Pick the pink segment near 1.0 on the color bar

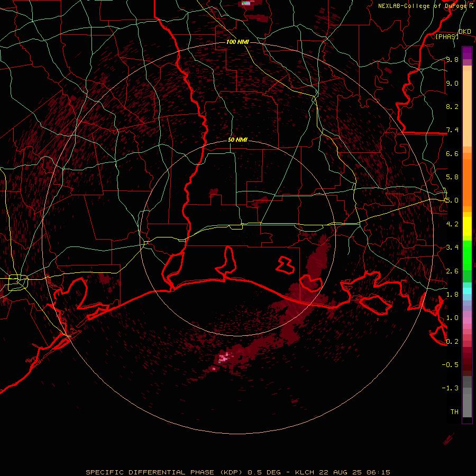pos(467,321)
